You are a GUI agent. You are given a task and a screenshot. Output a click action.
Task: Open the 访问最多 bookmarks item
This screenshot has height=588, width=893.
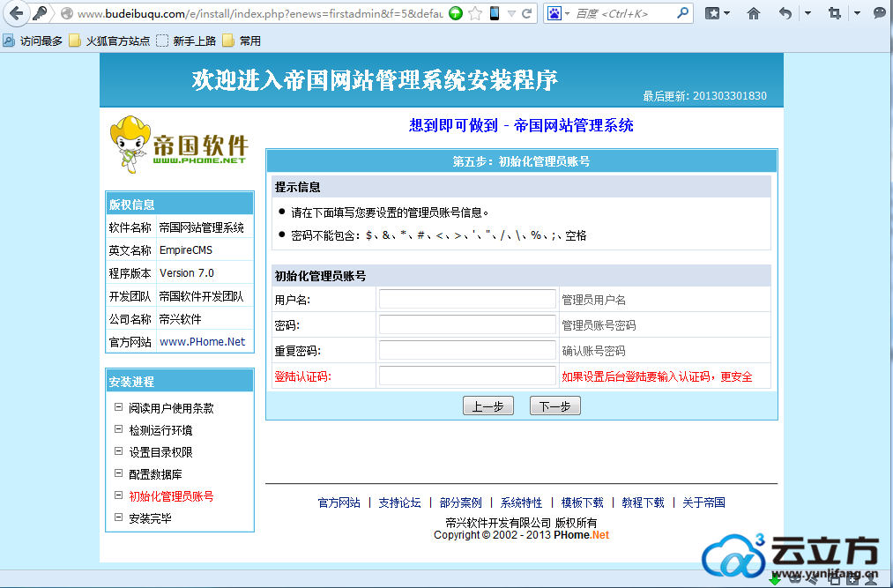[33, 41]
